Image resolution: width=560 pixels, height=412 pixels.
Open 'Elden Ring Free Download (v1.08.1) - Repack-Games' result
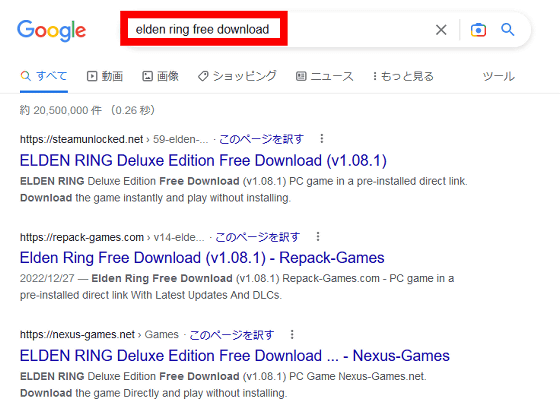pos(202,258)
